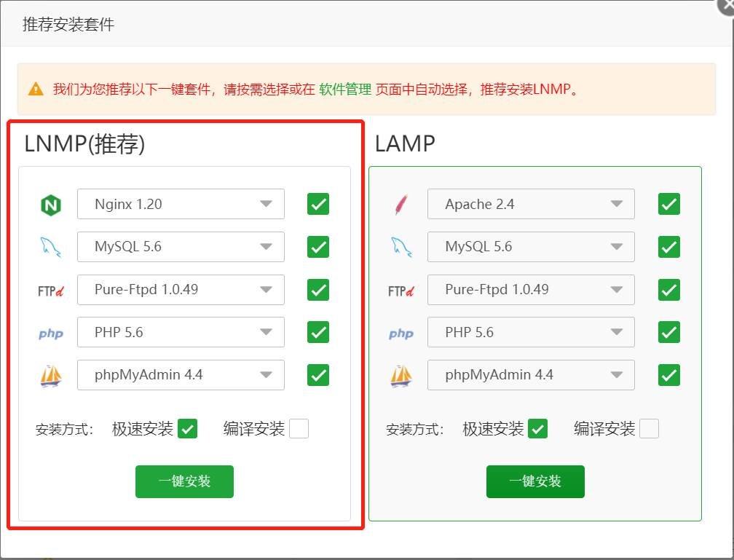Click the MySQL dolphin icon in LNMP
734x560 pixels.
pyautogui.click(x=50, y=247)
